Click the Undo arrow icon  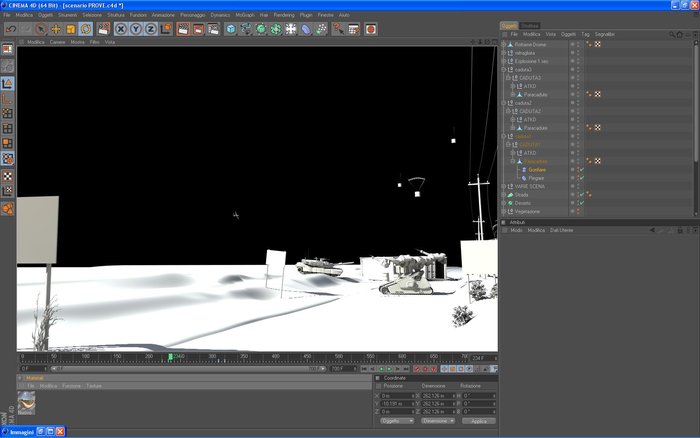[11, 29]
